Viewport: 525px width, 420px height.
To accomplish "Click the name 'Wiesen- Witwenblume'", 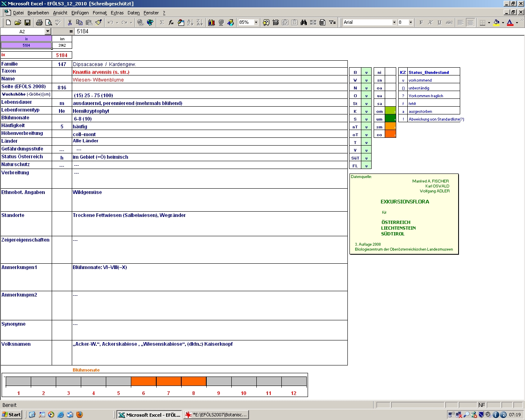I will coord(98,80).
